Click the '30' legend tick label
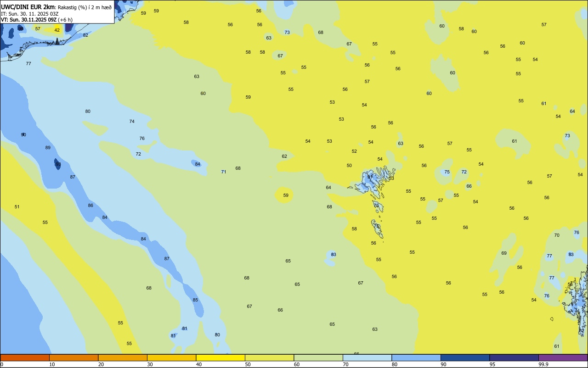Image resolution: width=588 pixels, height=368 pixels. (x=150, y=364)
